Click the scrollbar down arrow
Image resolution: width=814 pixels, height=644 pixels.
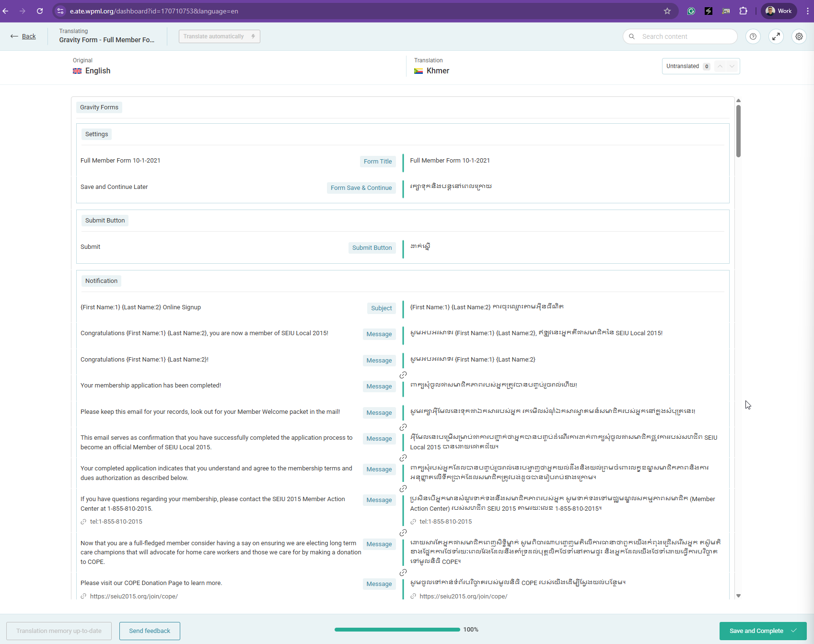(739, 596)
